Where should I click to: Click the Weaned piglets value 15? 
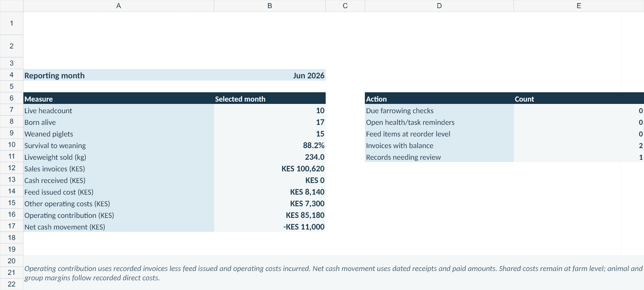coord(270,133)
